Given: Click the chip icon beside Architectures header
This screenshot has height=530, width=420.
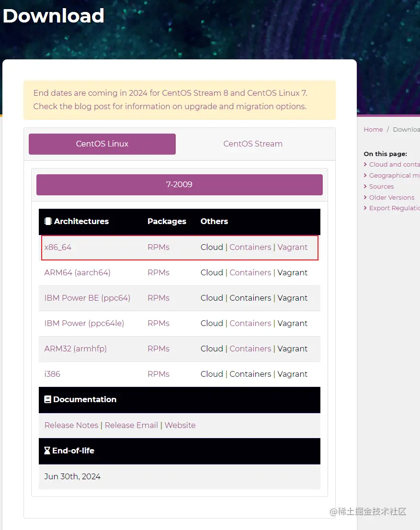Looking at the screenshot, I should click(48, 221).
